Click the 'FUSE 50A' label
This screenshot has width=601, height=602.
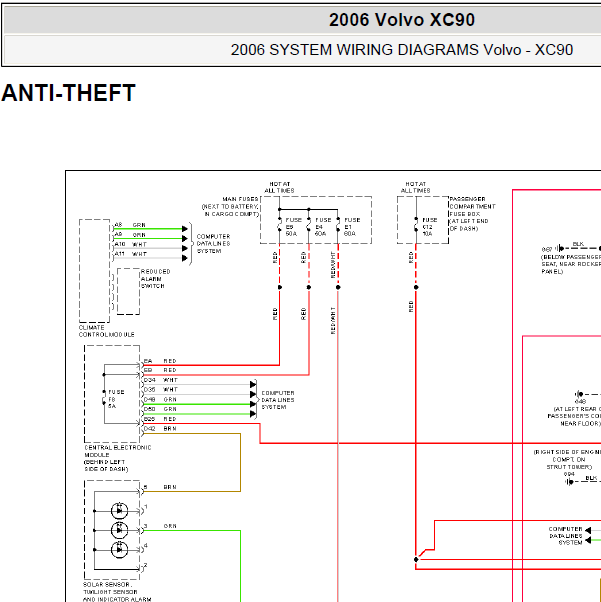coord(294,227)
